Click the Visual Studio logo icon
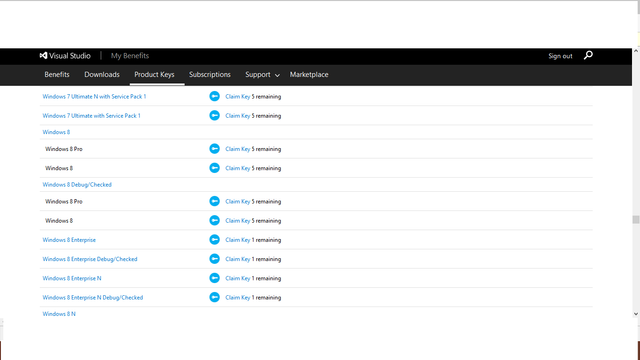Image resolution: width=640 pixels, height=360 pixels. 43,56
